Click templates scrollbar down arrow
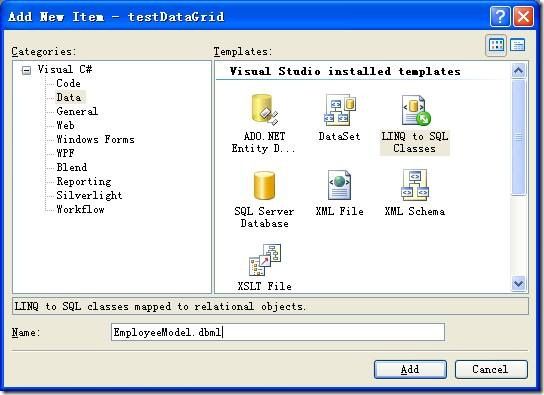This screenshot has width=544, height=395. [518, 284]
